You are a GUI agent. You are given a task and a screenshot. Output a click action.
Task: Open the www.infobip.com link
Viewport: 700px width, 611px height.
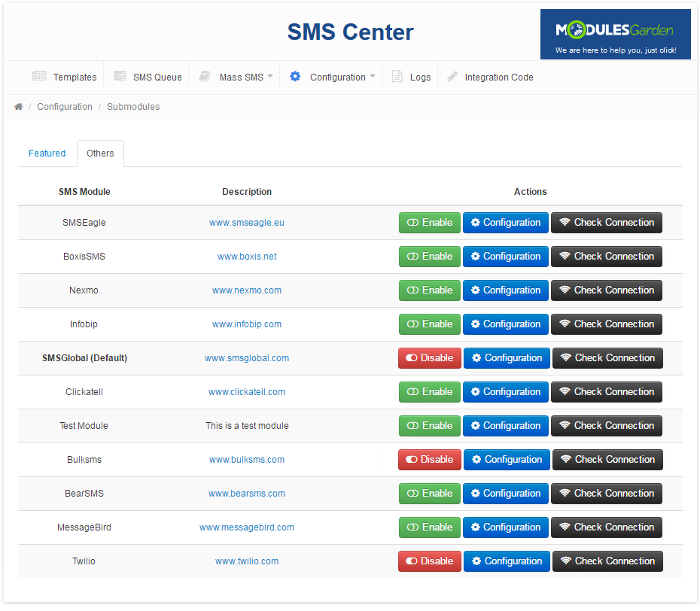247,324
